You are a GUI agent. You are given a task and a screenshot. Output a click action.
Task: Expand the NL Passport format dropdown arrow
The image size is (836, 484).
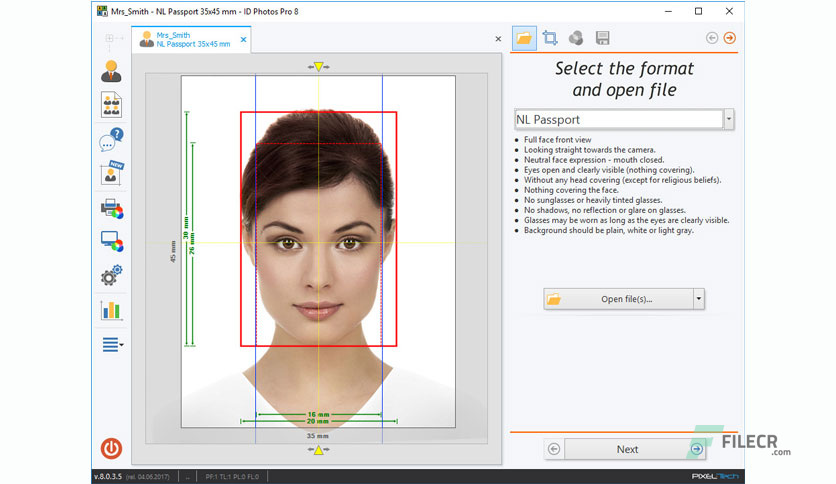pos(728,119)
